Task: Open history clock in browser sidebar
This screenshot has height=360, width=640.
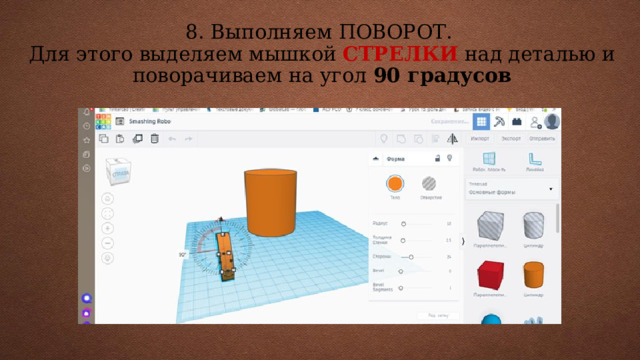Action: (x=87, y=126)
